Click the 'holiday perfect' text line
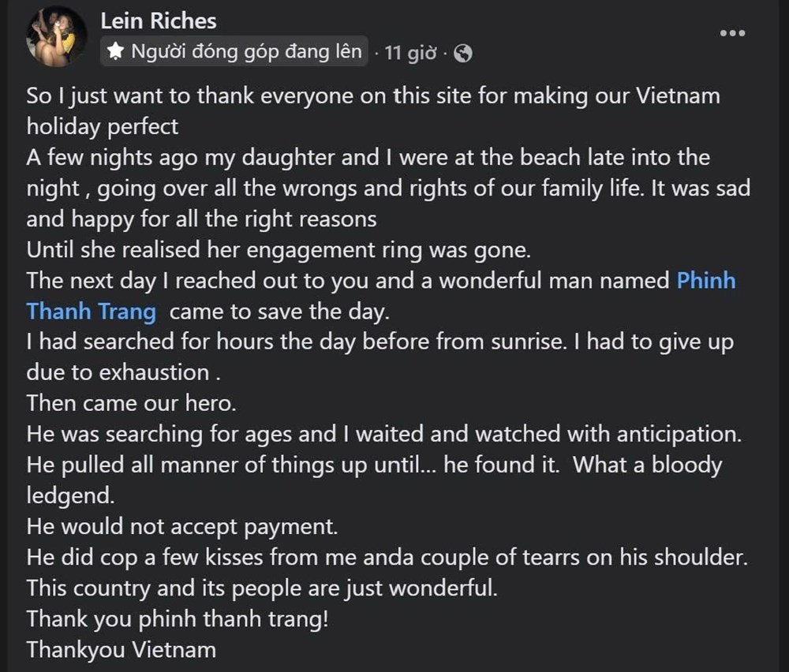789x672 pixels. point(103,127)
